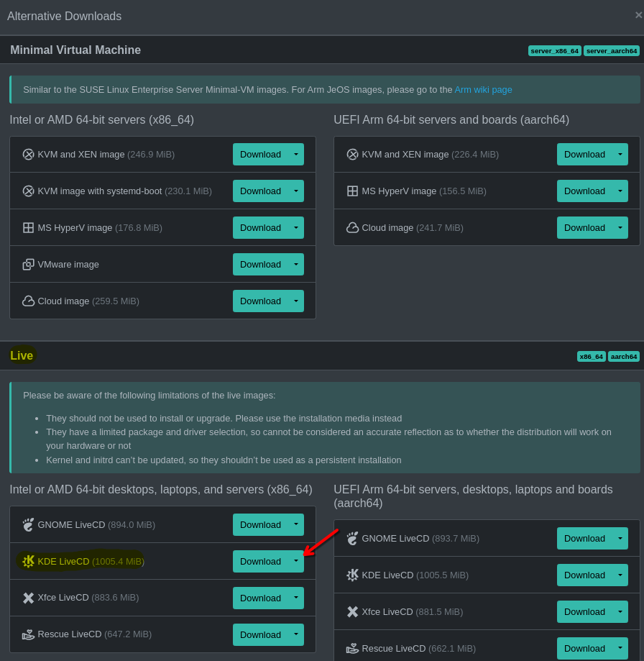Open download options arrow for VMware image
Screen dimensions: 644x661
tap(295, 264)
